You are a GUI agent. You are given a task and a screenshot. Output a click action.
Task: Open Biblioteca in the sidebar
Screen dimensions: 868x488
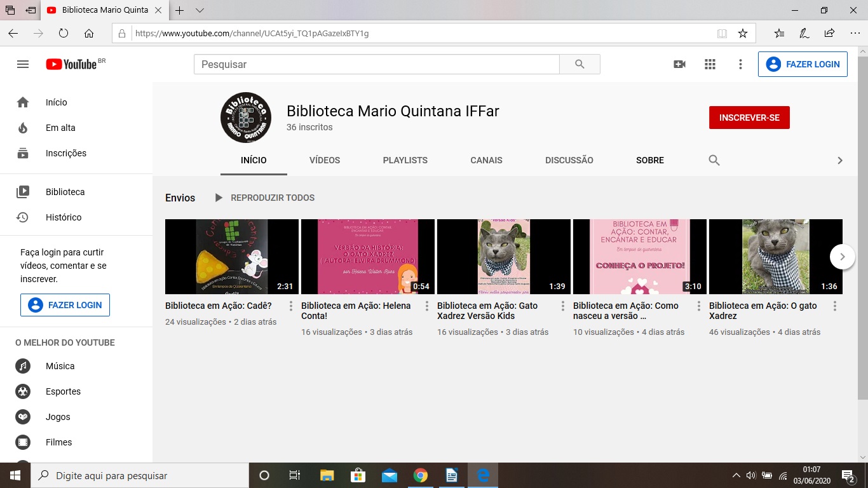click(64, 191)
